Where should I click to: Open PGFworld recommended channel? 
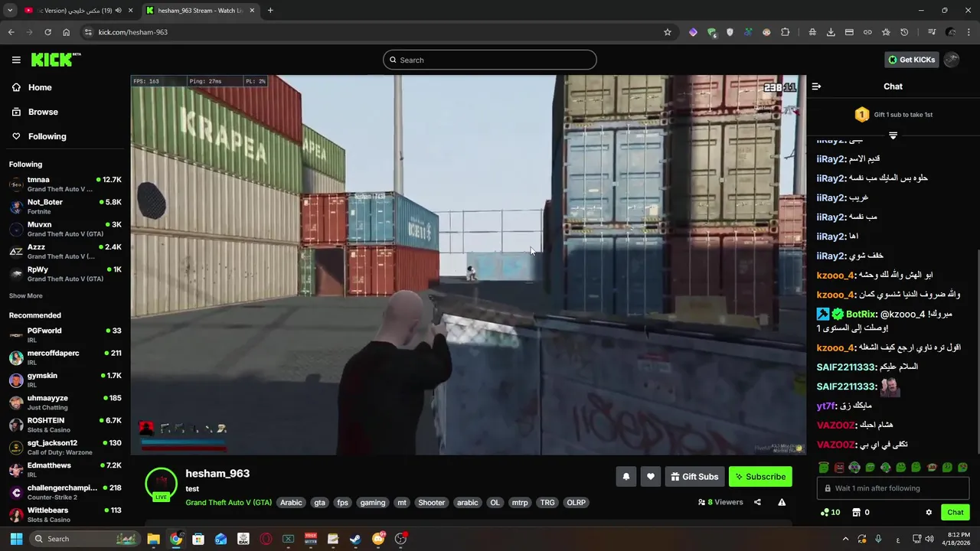(65, 334)
